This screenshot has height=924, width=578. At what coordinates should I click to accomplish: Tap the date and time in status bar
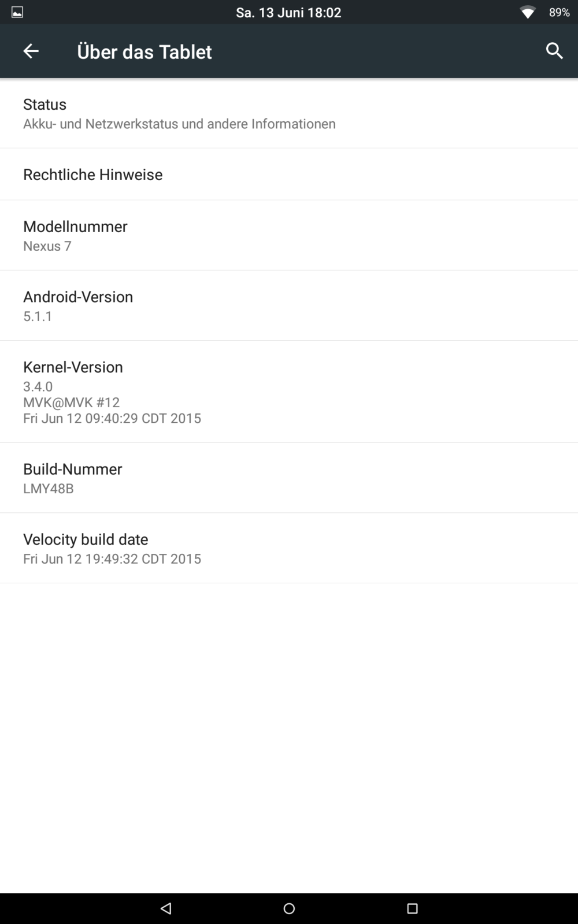click(288, 12)
